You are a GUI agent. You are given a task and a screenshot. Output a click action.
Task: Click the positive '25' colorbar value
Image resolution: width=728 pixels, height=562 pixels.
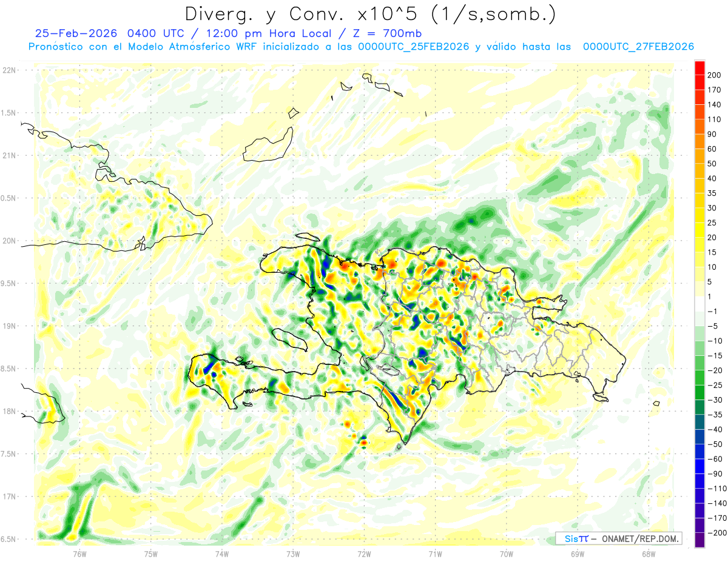[x=712, y=222]
